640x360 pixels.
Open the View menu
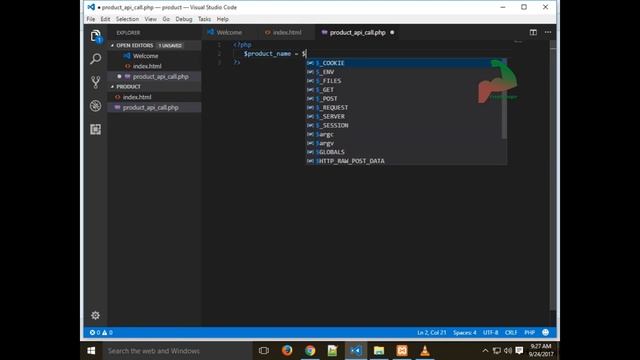click(151, 19)
